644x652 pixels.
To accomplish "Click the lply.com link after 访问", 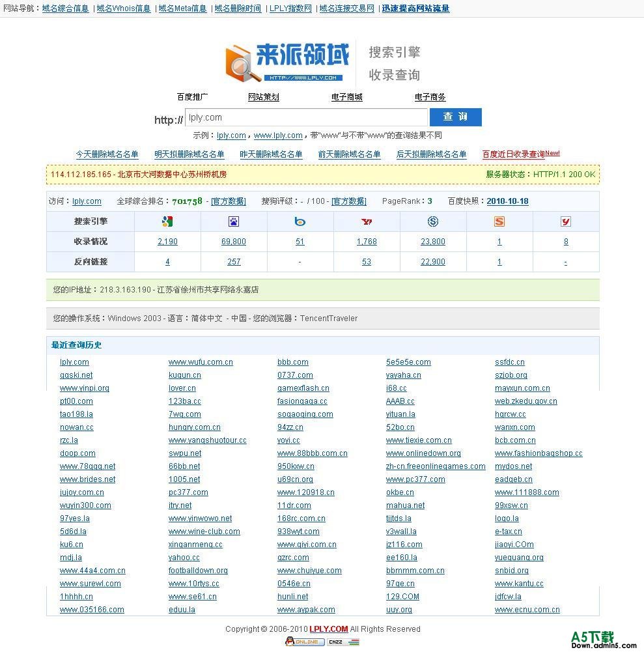I will pos(87,201).
